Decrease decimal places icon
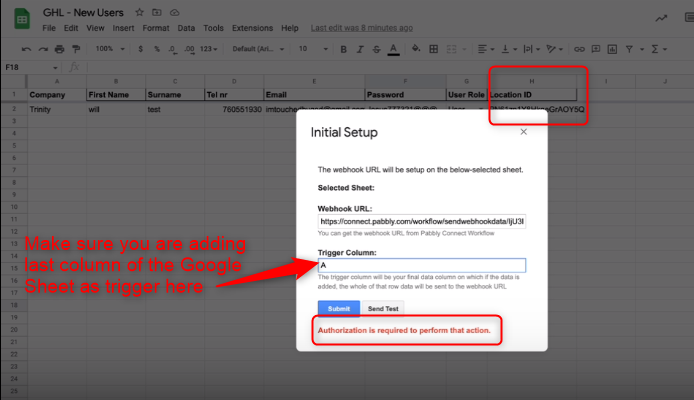 pyautogui.click(x=173, y=49)
